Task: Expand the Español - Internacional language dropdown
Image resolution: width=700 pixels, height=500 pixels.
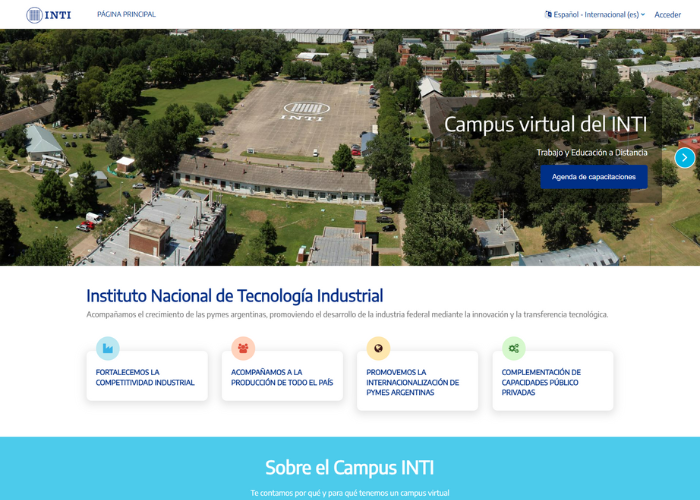Action: point(595,14)
